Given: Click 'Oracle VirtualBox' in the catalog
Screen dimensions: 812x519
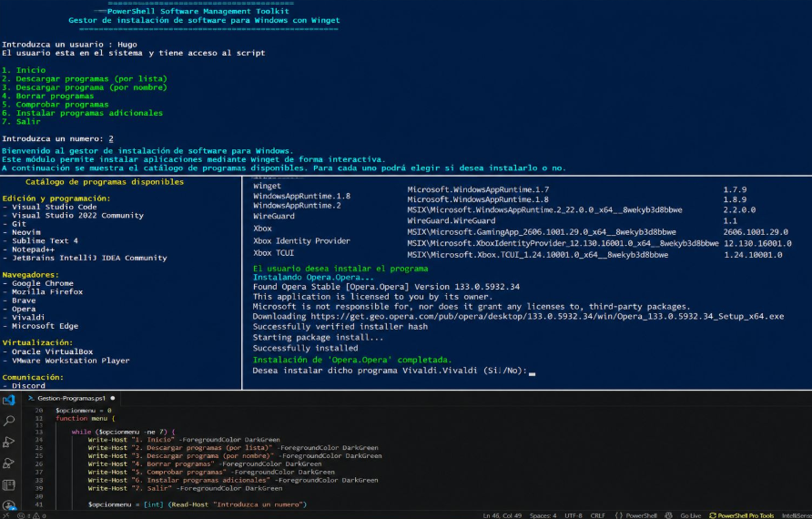Looking at the screenshot, I should coord(52,351).
